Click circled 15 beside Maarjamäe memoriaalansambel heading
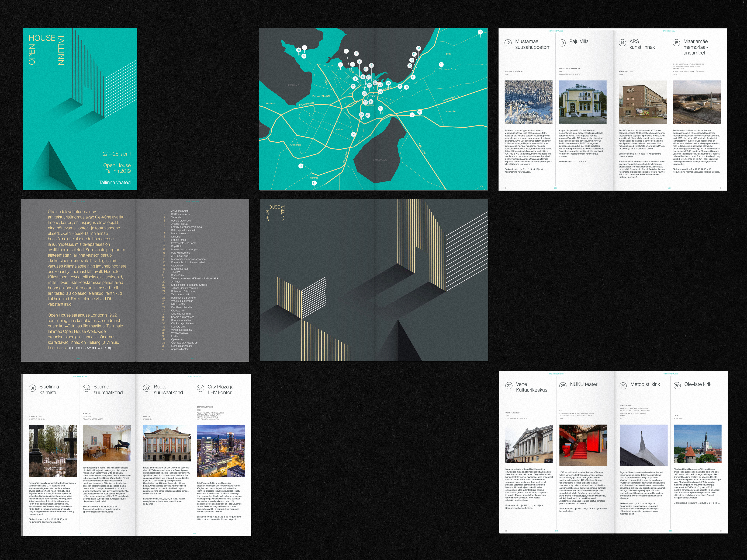The width and height of the screenshot is (747, 560). pyautogui.click(x=676, y=43)
